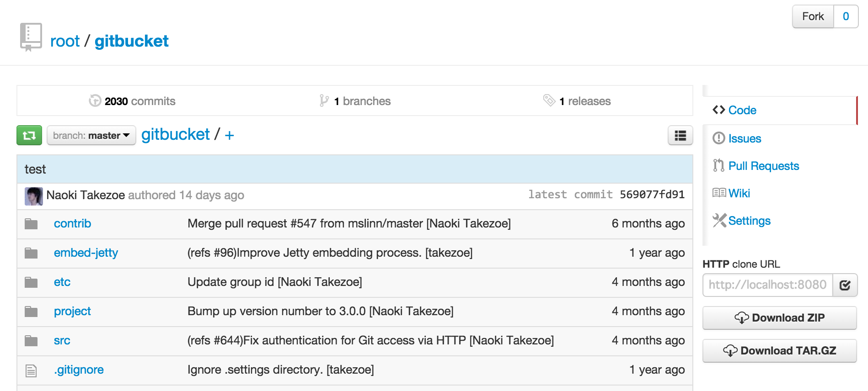Go to Pull Requests tab
Image resolution: width=868 pixels, height=391 pixels.
click(764, 166)
